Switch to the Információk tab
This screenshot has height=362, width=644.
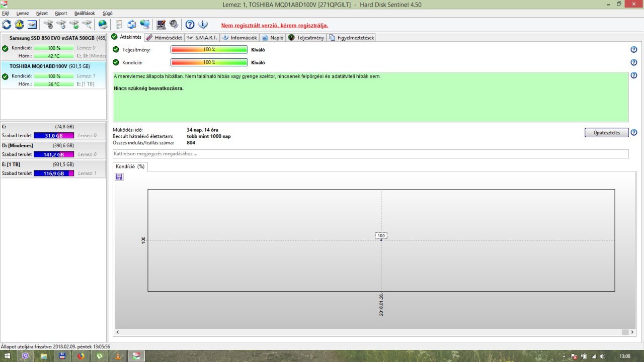pos(240,38)
